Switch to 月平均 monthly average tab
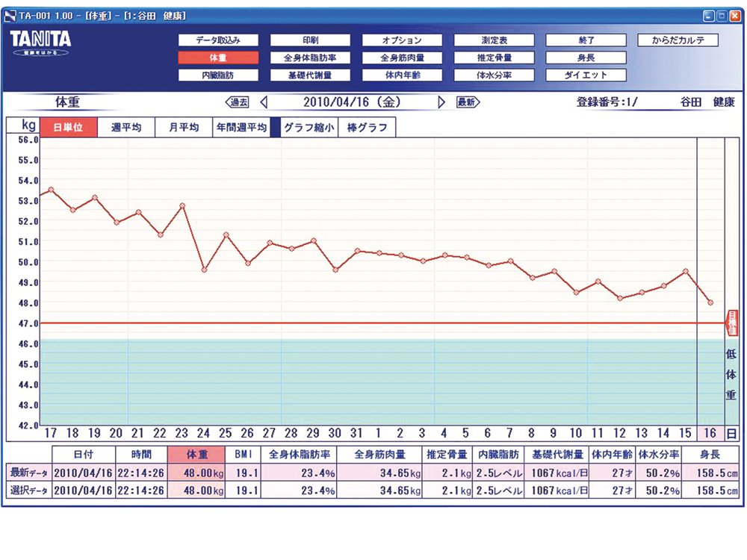The image size is (747, 560). (x=183, y=128)
